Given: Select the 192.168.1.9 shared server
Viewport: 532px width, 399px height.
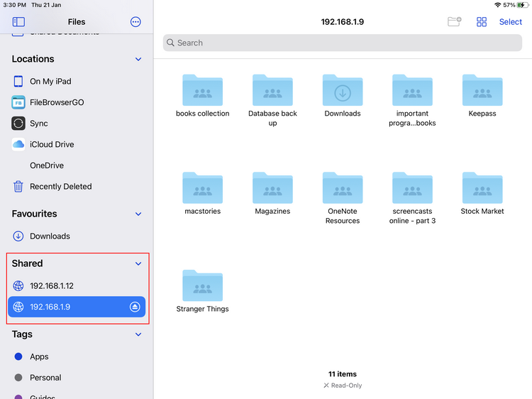Looking at the screenshot, I should (x=77, y=307).
